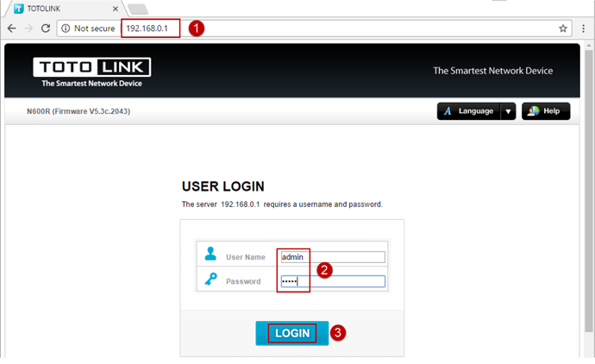
Task: Reload the page with the refresh icon
Action: (46, 28)
